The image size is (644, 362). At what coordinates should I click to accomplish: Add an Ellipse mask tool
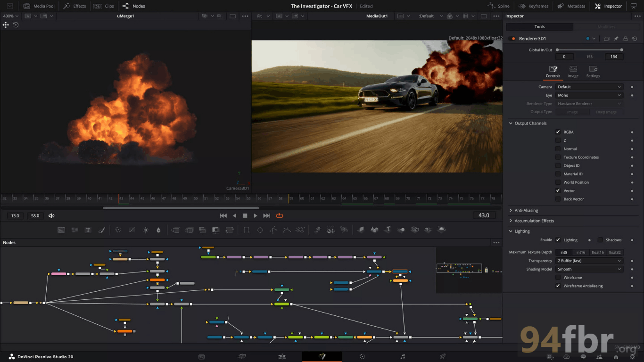coord(260,230)
